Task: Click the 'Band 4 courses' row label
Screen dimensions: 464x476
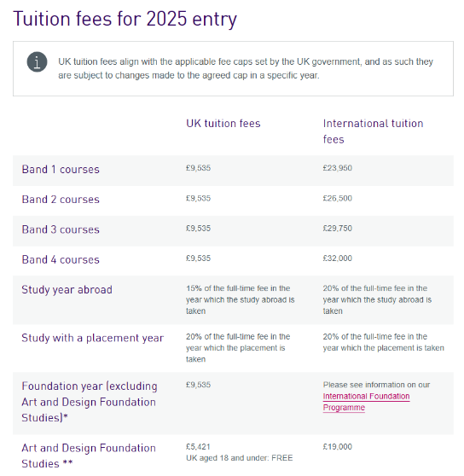Action: 61,259
